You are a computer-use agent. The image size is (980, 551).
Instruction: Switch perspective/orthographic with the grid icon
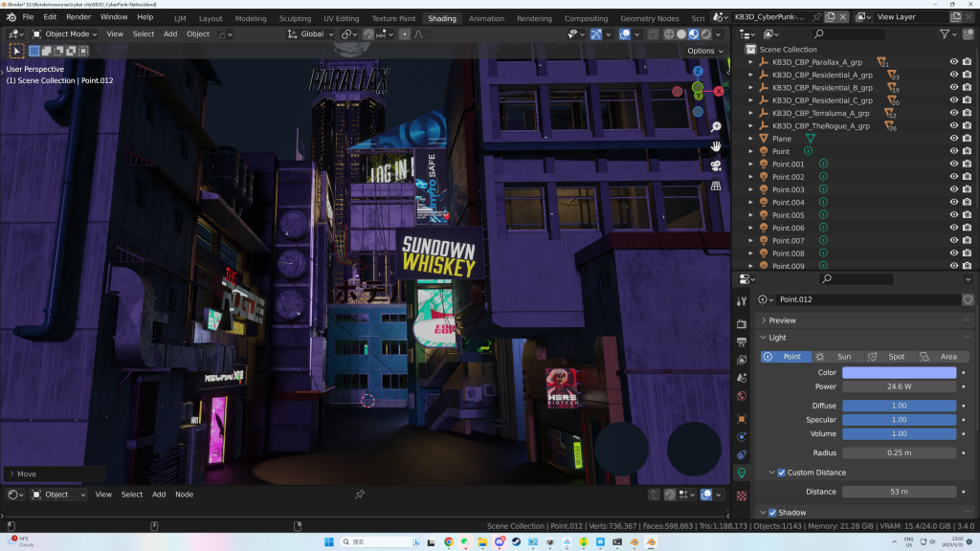[x=716, y=187]
